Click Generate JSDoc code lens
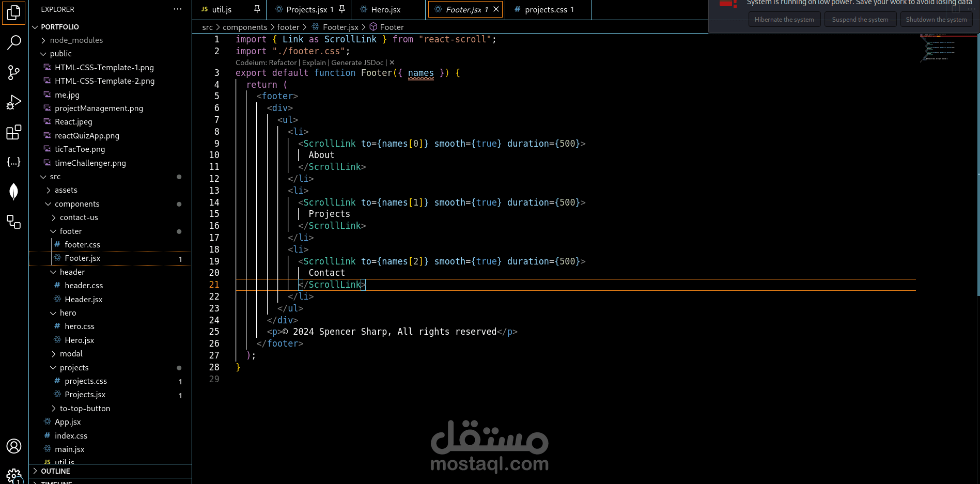The width and height of the screenshot is (980, 484). click(357, 63)
